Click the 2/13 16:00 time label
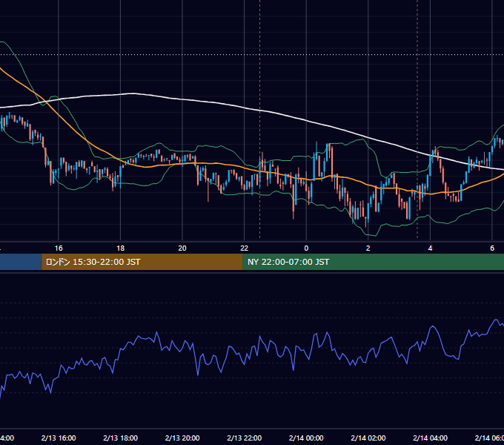This screenshot has height=445, width=504. (59, 438)
